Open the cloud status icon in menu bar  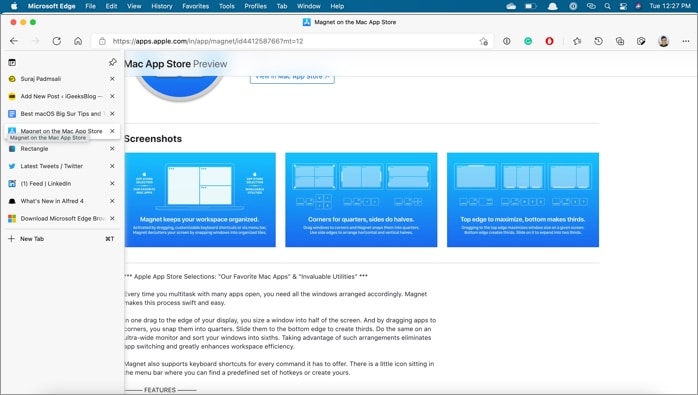point(511,6)
